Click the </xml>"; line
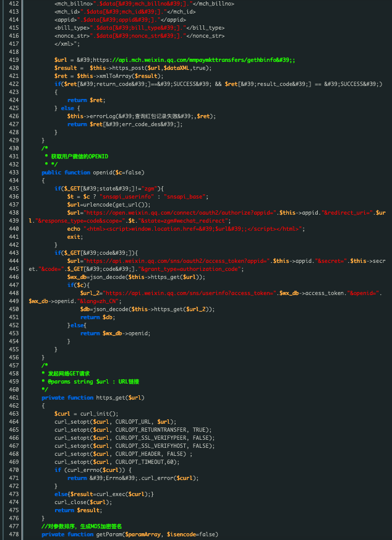392x540 pixels. click(x=67, y=44)
